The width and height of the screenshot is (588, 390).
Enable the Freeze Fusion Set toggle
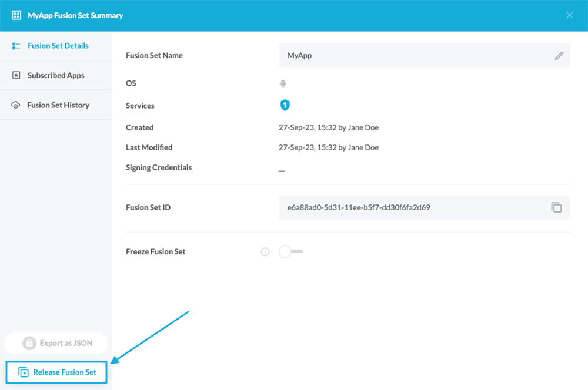tap(291, 252)
